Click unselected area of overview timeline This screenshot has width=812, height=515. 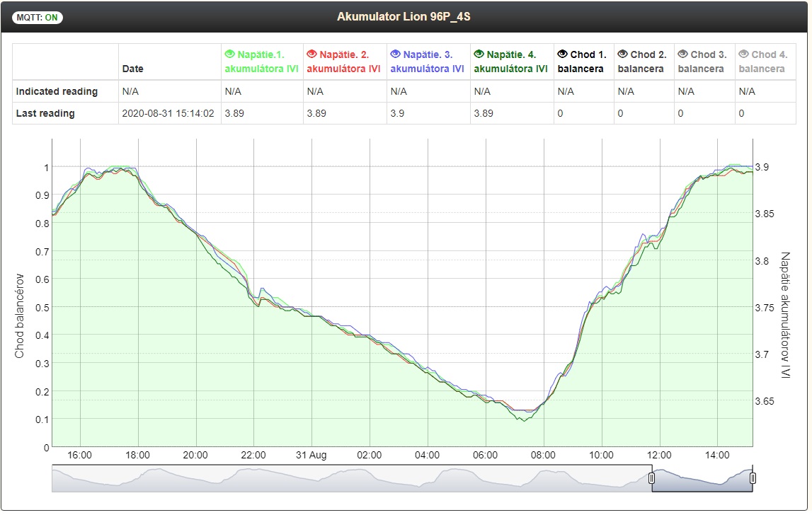click(x=354, y=479)
